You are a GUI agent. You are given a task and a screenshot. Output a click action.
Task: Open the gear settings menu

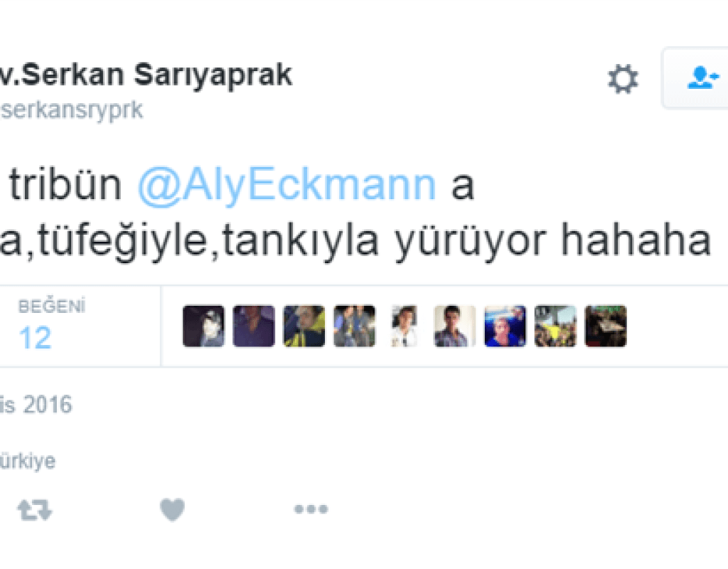(623, 79)
